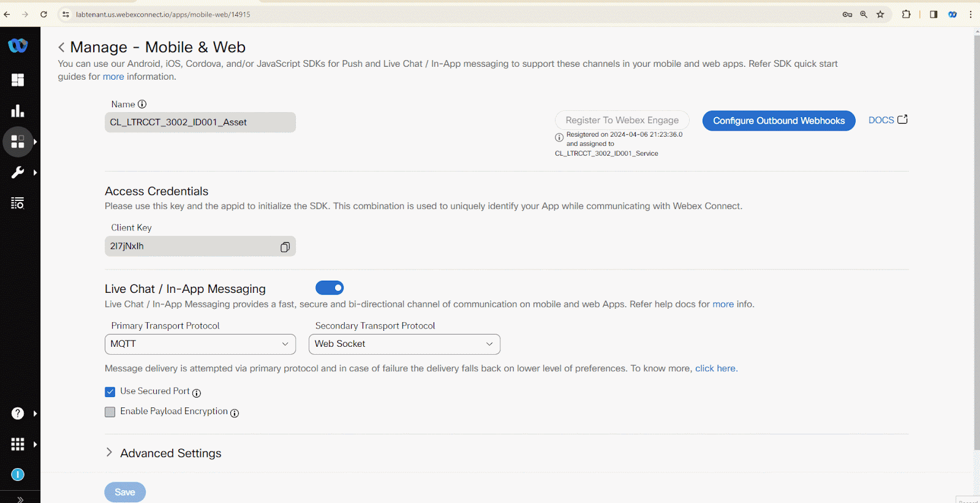Expand submenu arrow next to Help icon
980x503 pixels.
pos(36,414)
